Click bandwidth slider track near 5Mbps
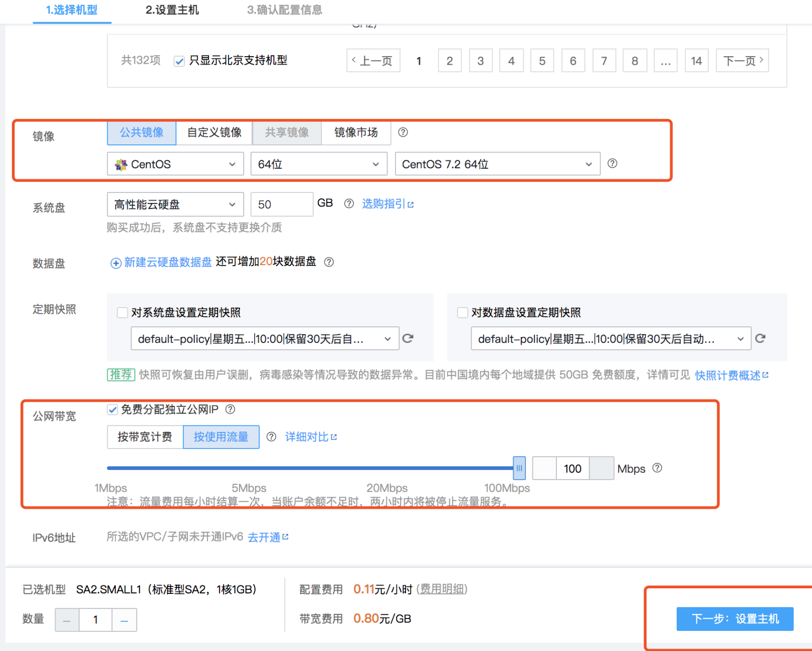The width and height of the screenshot is (812, 651). pos(249,468)
